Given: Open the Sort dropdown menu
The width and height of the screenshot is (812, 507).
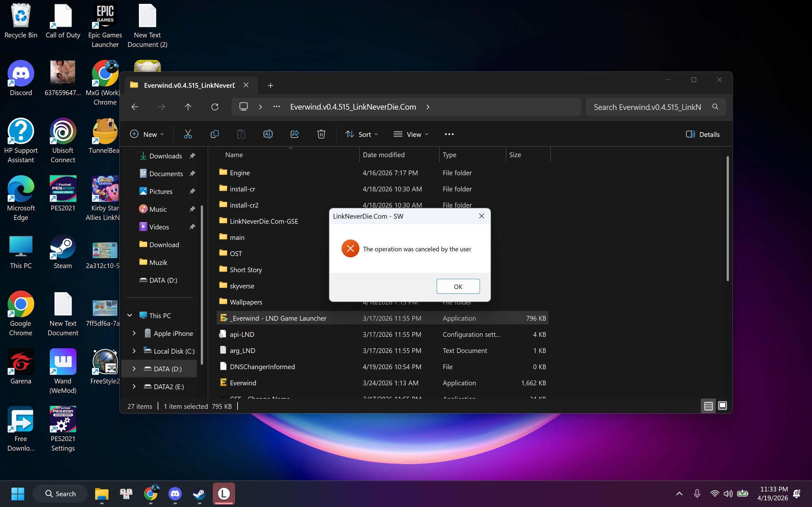Looking at the screenshot, I should (x=362, y=134).
